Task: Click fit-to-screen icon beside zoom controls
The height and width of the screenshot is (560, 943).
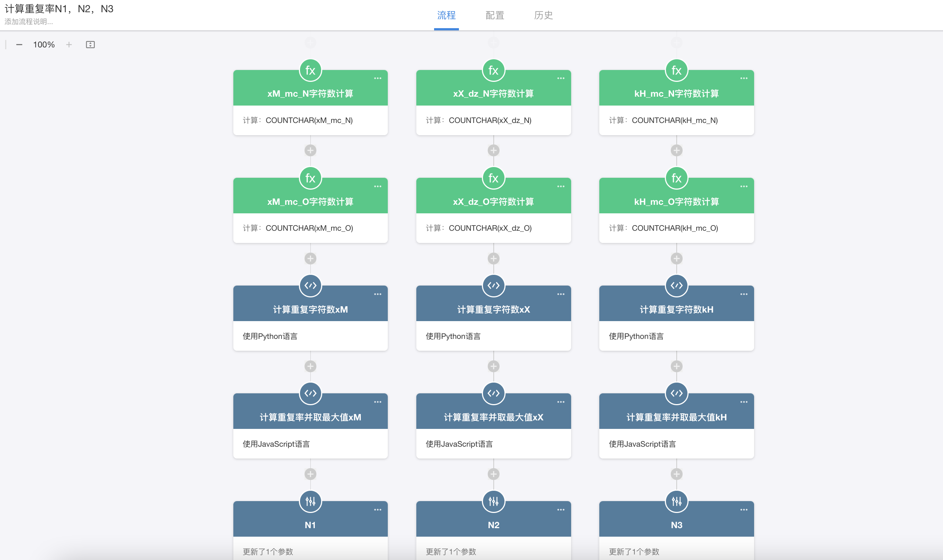Action: coord(90,44)
